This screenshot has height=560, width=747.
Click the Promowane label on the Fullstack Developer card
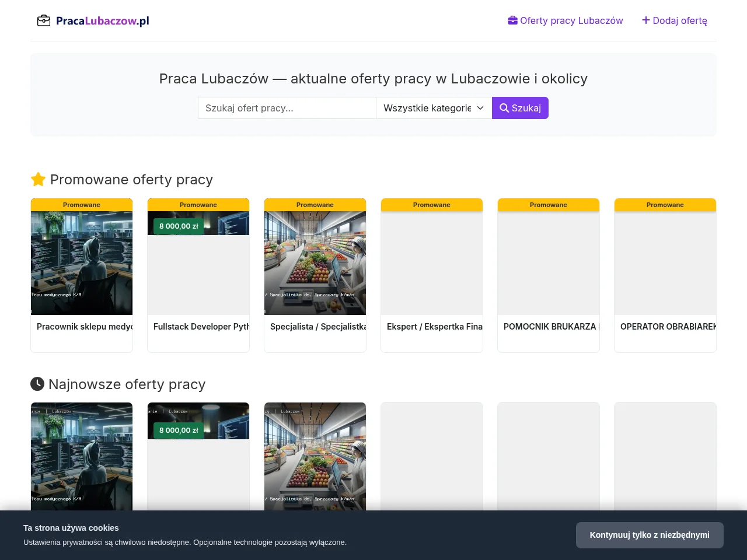[198, 205]
